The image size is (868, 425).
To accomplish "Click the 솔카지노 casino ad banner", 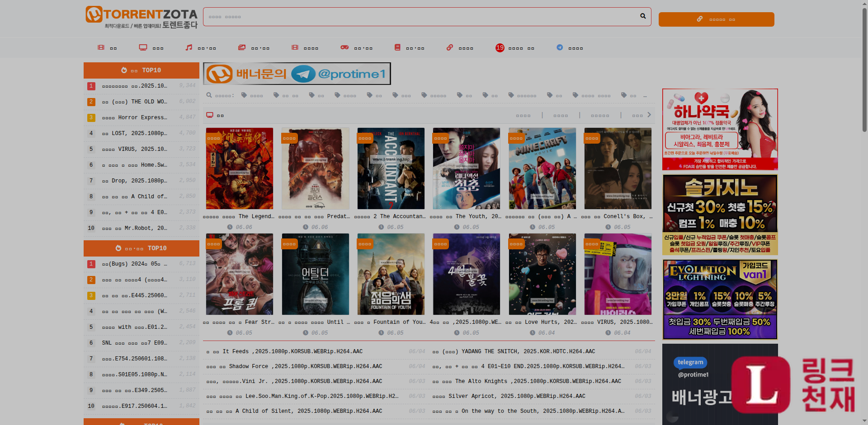I will [720, 215].
